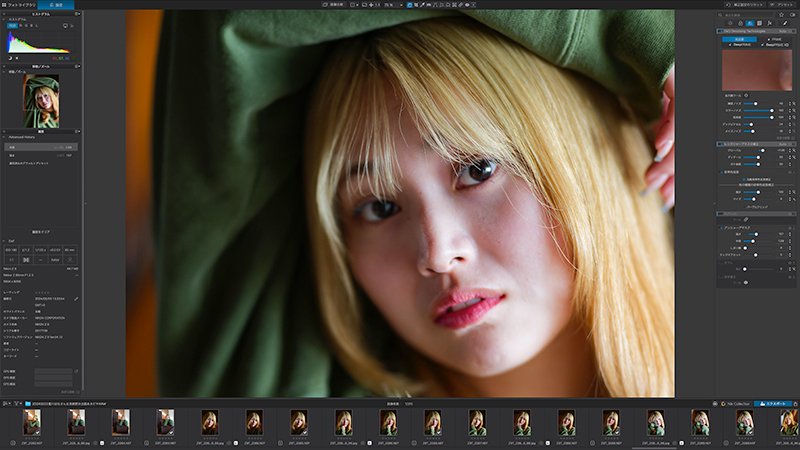The width and height of the screenshot is (800, 450).
Task: Select the red-eye correction eye icon
Action: (467, 5)
